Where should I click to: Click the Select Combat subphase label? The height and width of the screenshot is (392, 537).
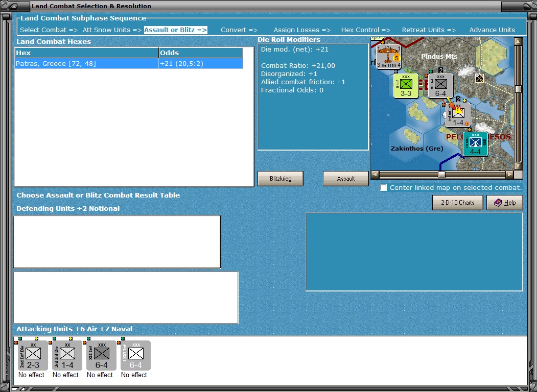pos(49,30)
